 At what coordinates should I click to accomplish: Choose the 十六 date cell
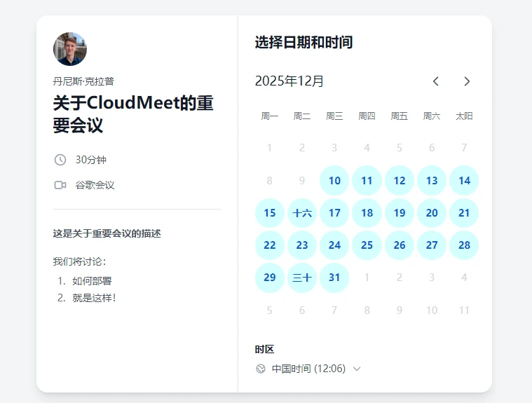pyautogui.click(x=302, y=213)
